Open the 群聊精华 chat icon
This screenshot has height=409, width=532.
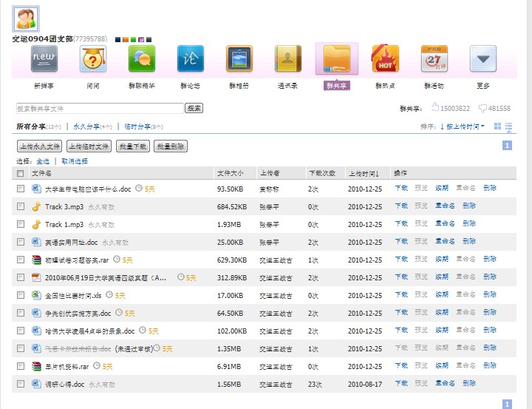click(x=141, y=59)
